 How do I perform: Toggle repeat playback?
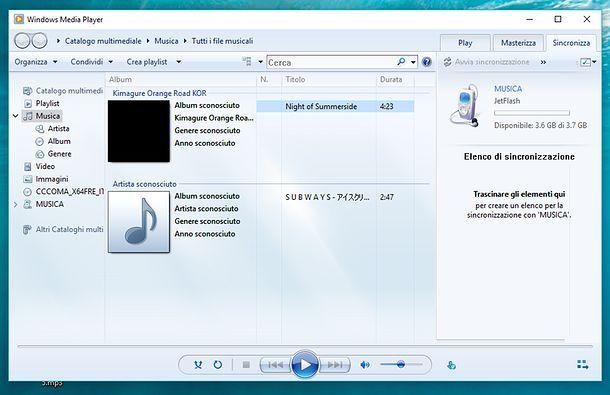coord(218,365)
